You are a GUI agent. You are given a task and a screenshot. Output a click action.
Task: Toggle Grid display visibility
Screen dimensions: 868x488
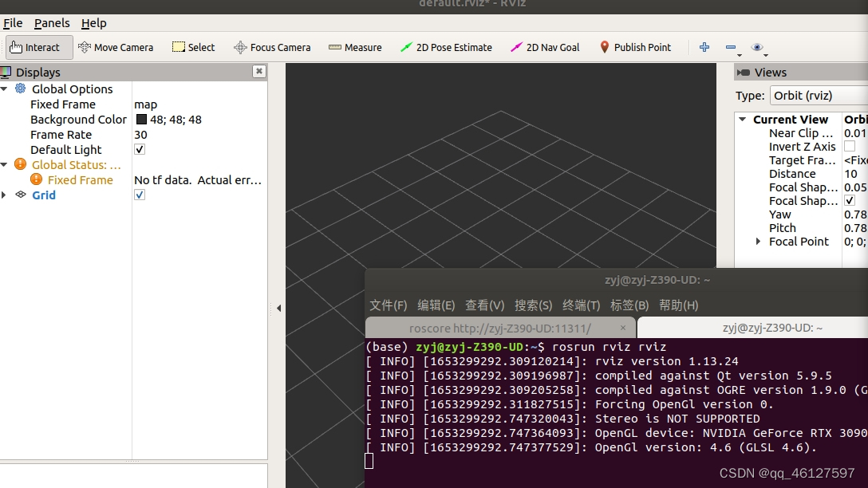click(x=140, y=195)
